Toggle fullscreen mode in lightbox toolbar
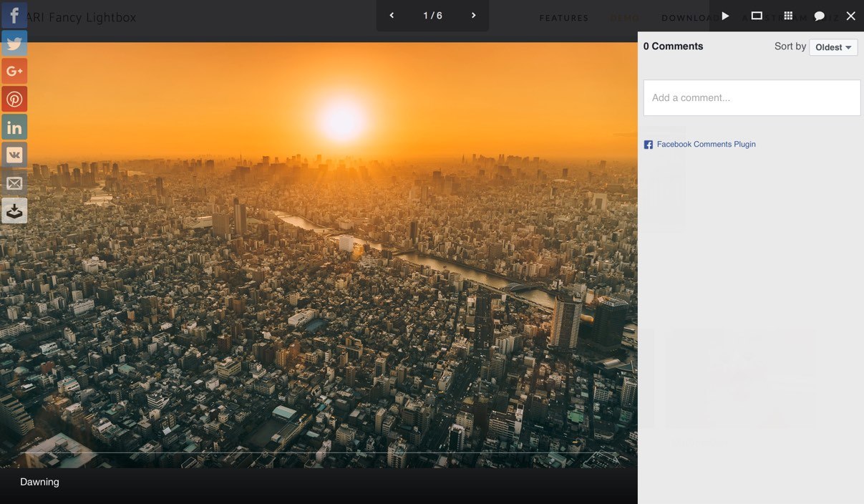 point(757,16)
